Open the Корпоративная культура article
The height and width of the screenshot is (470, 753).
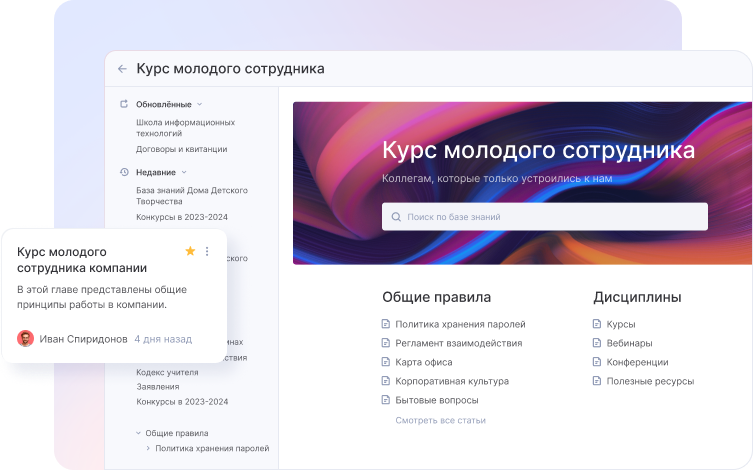(452, 381)
